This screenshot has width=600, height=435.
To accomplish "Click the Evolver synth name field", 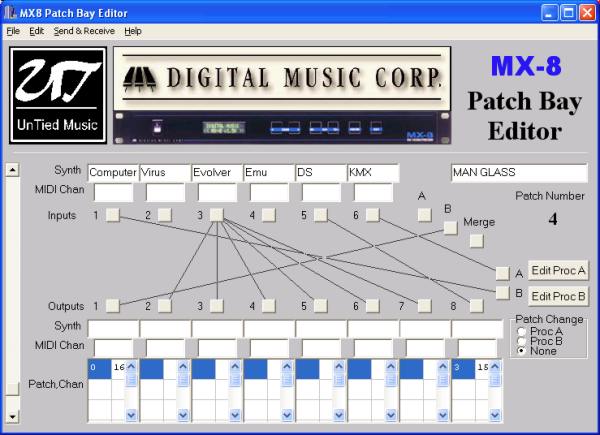I will (x=217, y=173).
